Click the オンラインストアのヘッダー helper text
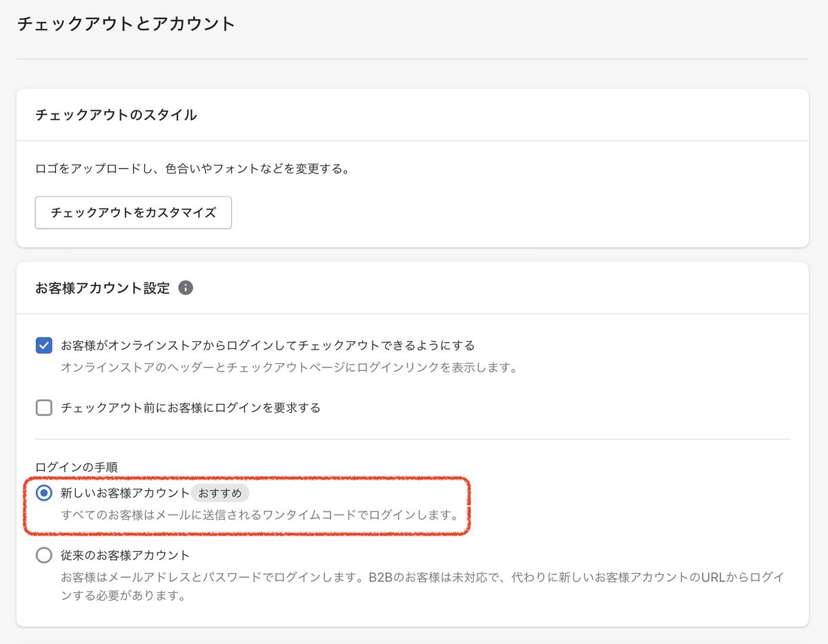Viewport: 828px width, 644px height. click(x=289, y=368)
